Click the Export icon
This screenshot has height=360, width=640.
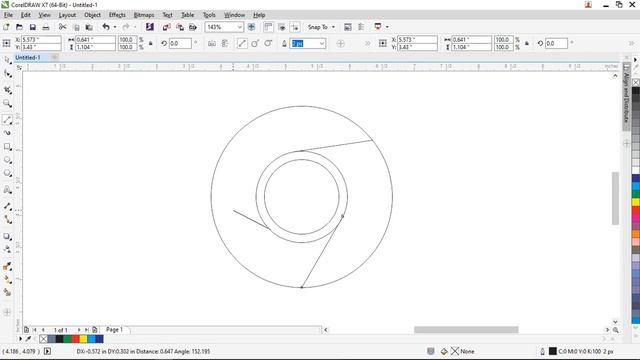180,27
